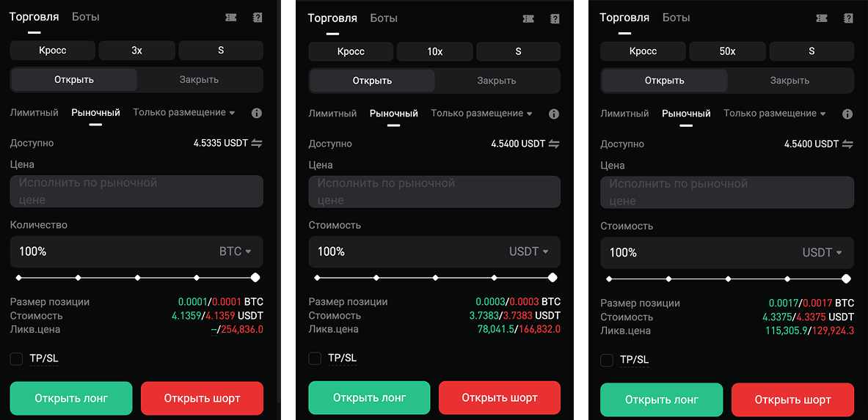Viewport: 868px width, 420px height.
Task: Open the coupon icon in the 3x panel
Action: coord(231,18)
